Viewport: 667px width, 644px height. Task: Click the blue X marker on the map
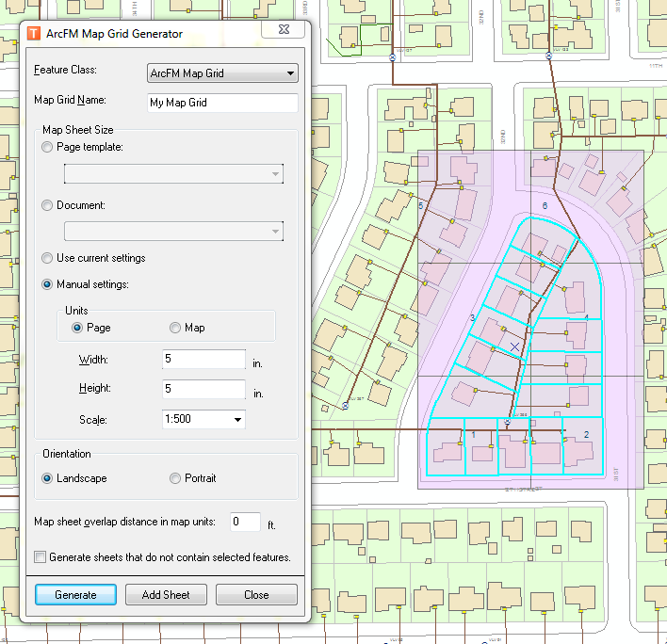pos(514,346)
